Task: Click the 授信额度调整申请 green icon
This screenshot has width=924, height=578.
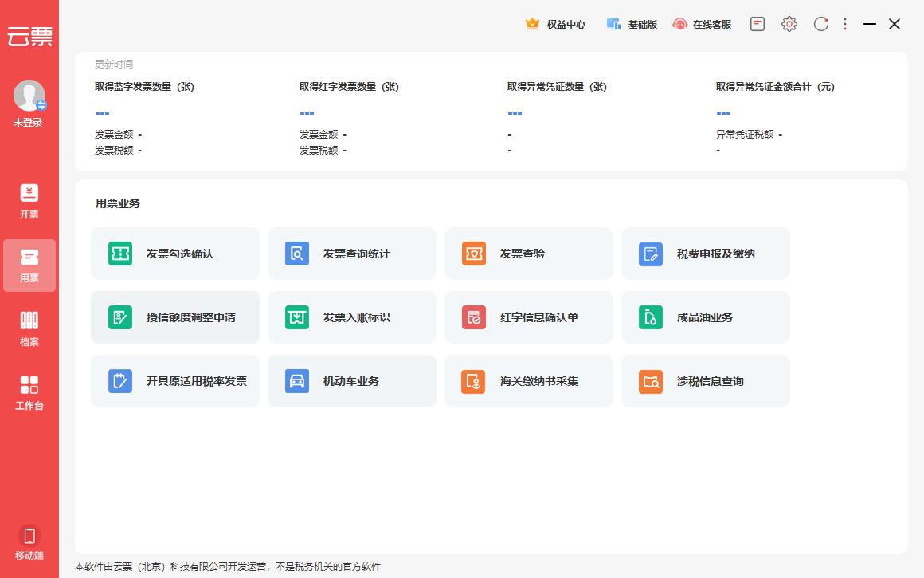Action: (x=120, y=317)
